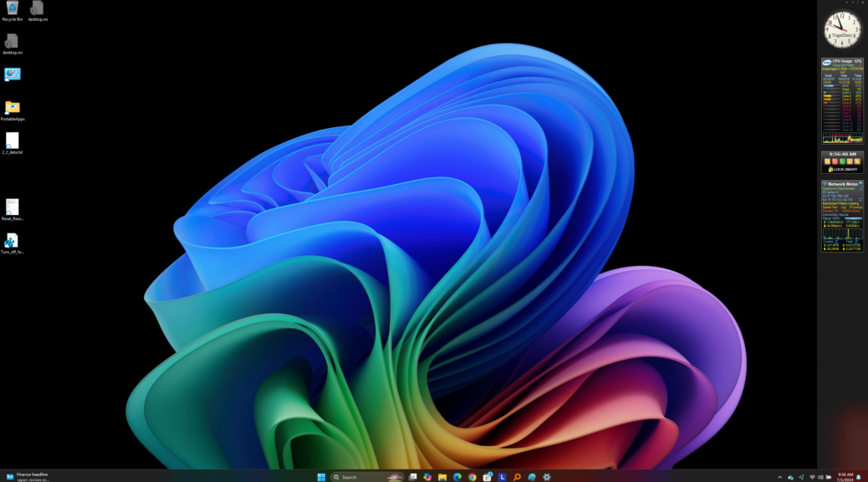Viewport: 868px width, 482px height.
Task: Show hidden system tray icons
Action: click(780, 477)
